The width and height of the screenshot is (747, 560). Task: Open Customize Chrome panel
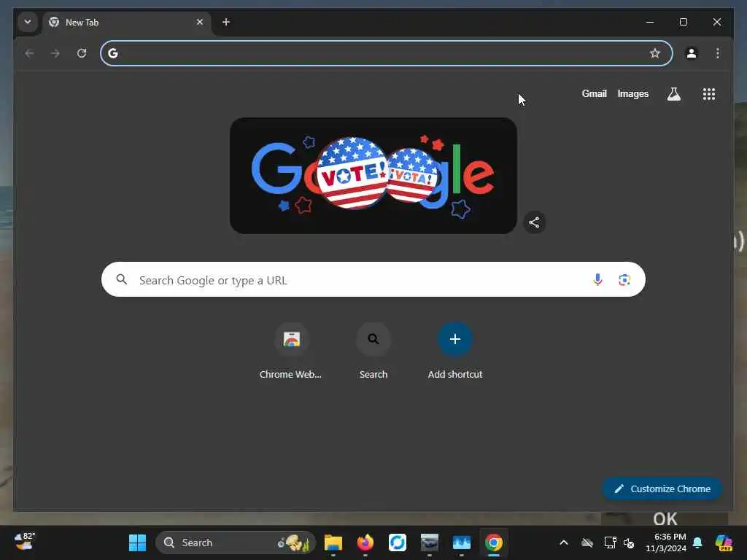point(662,489)
